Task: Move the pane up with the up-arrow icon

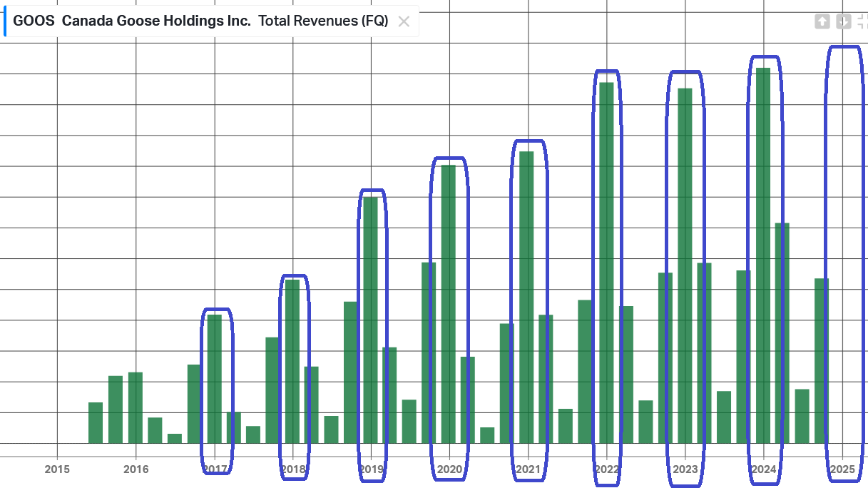Action: [x=822, y=21]
